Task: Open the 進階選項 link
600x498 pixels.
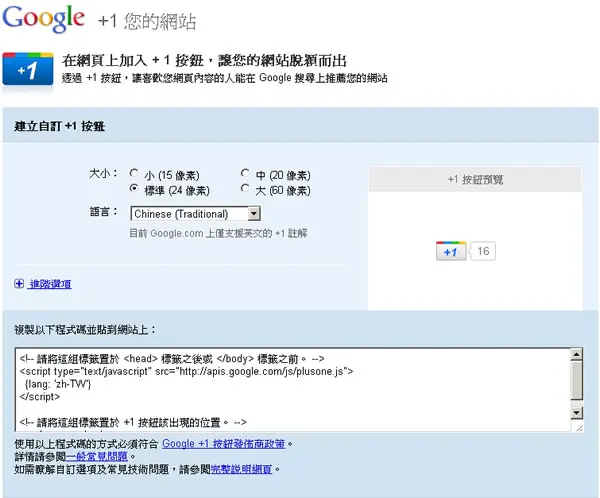Action: 50,284
